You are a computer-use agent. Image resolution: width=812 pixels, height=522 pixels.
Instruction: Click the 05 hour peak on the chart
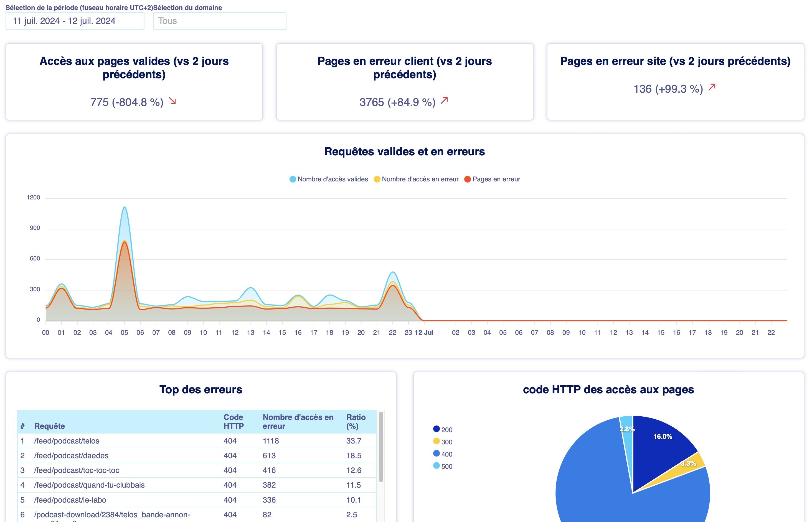click(124, 208)
